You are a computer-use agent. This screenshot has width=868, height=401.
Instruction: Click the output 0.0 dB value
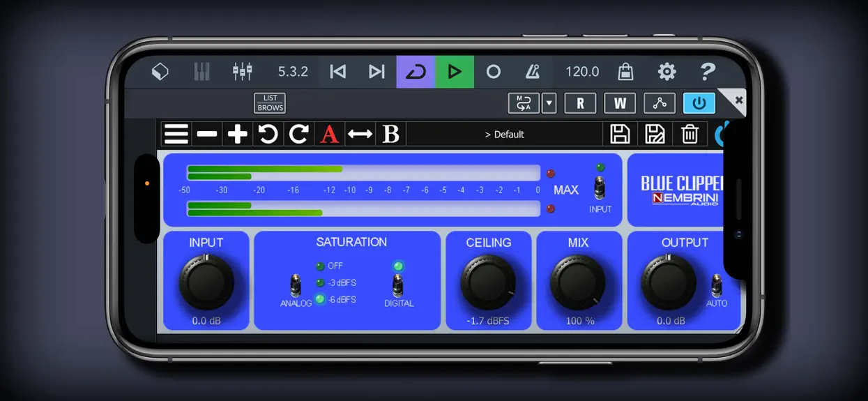click(671, 321)
